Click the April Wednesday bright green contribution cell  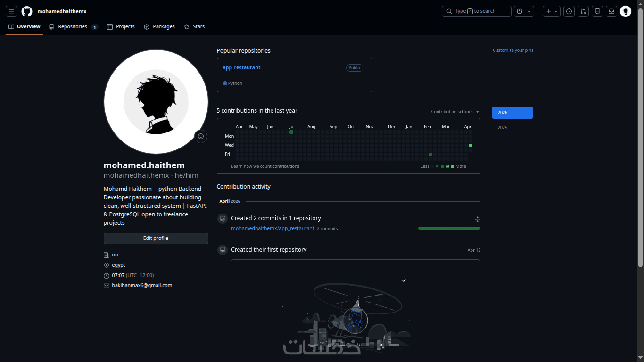point(471,145)
